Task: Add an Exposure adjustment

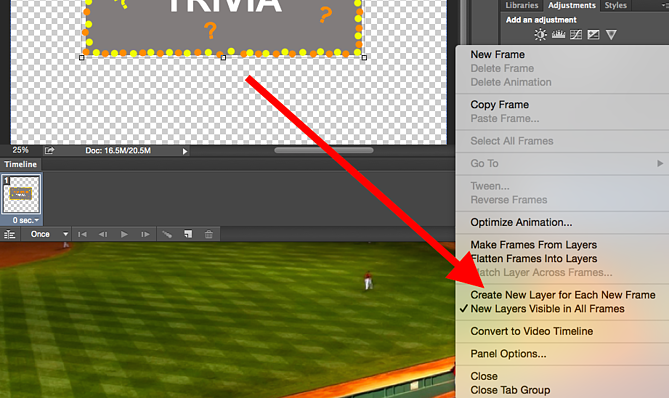Action: 593,35
